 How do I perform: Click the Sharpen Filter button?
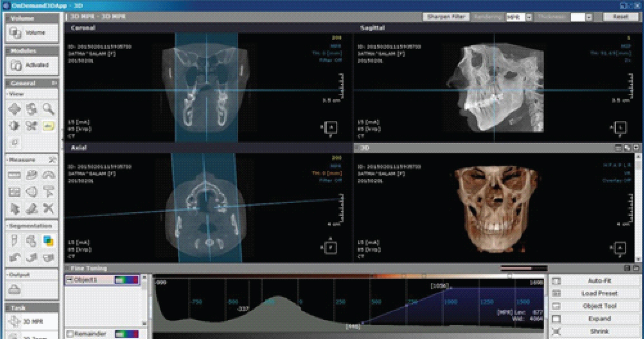point(446,17)
